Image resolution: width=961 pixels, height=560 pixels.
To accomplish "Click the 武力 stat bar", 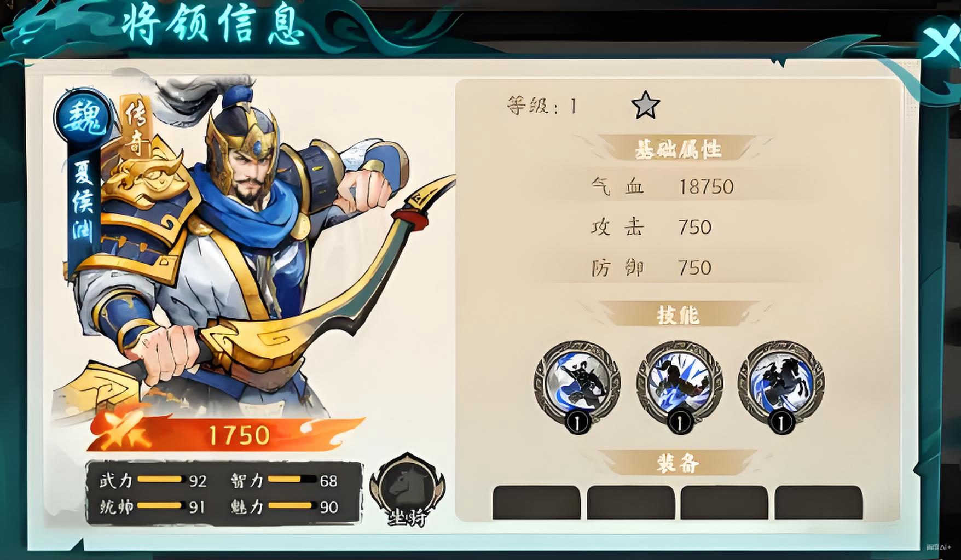I will [x=159, y=480].
